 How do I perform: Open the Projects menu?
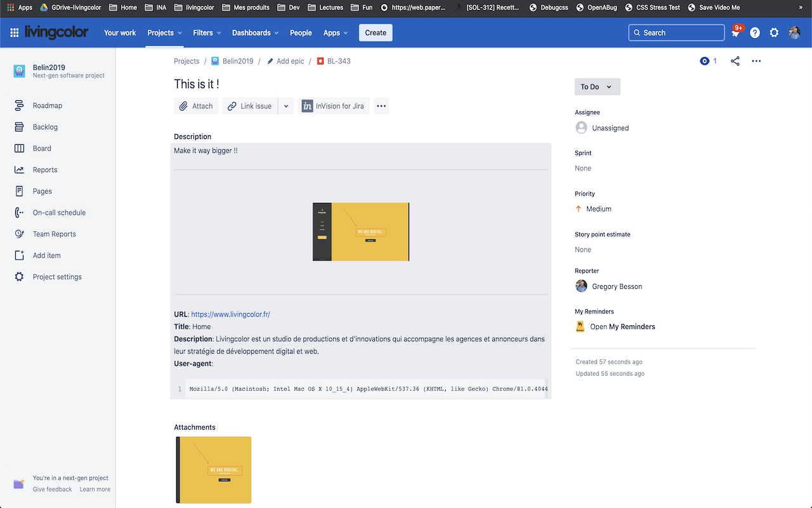(x=164, y=32)
